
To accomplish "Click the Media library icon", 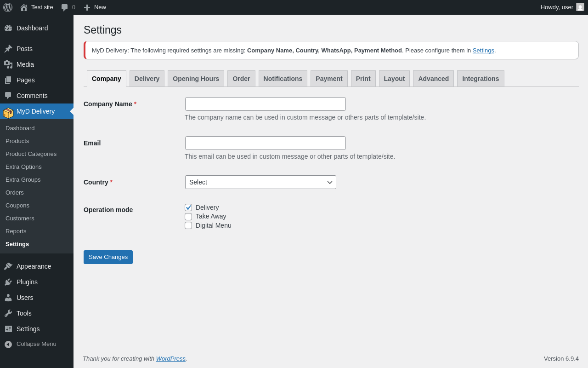I will 8,64.
